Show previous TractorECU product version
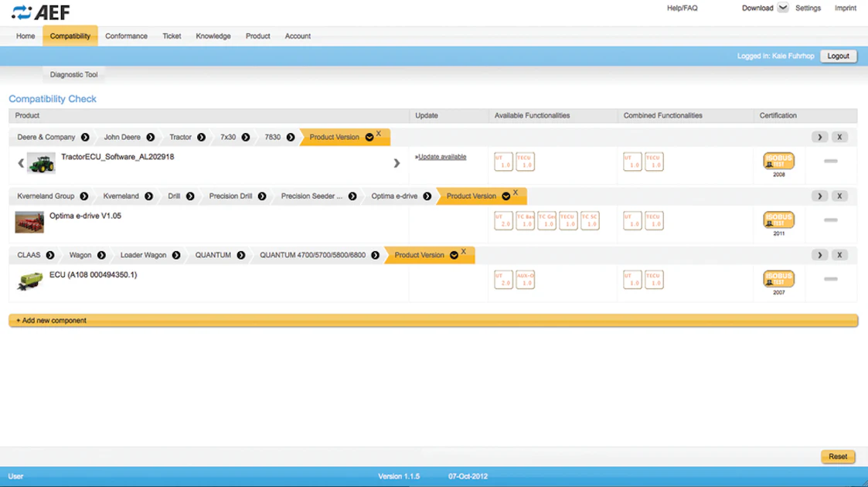 pyautogui.click(x=21, y=163)
